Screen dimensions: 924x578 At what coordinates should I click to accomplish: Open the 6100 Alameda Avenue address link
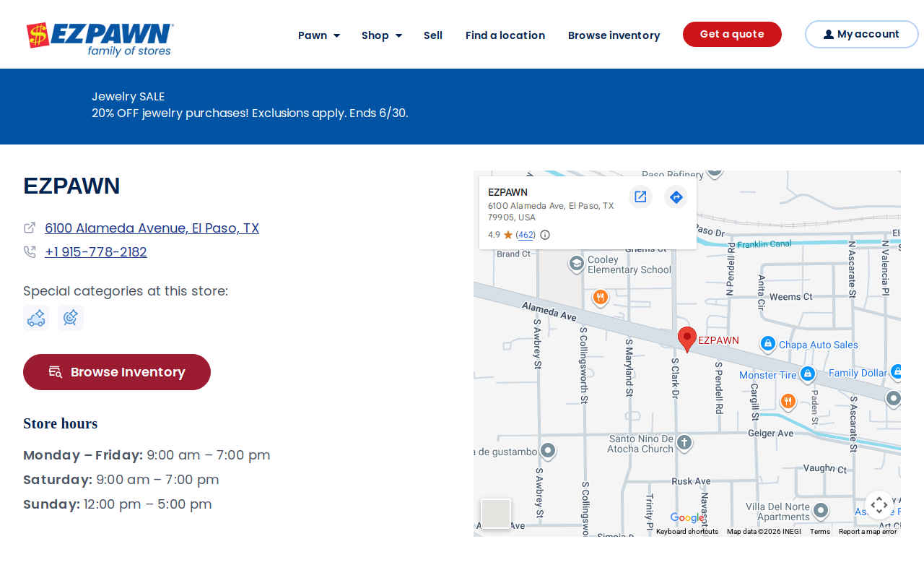tap(152, 228)
